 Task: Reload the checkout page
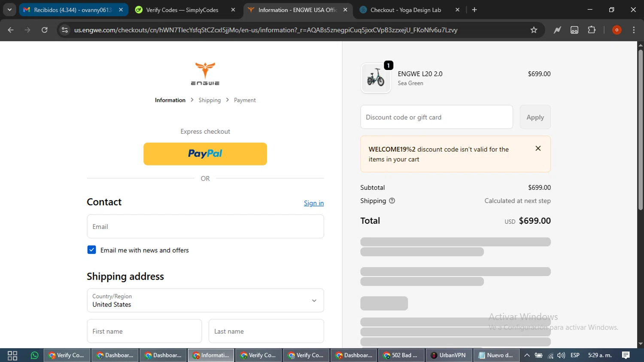pyautogui.click(x=44, y=30)
